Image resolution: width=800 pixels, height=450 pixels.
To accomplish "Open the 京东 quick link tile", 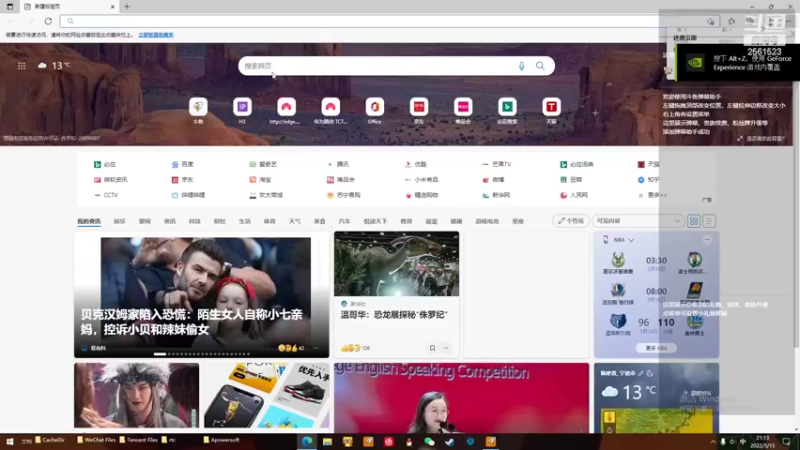I will [419, 107].
